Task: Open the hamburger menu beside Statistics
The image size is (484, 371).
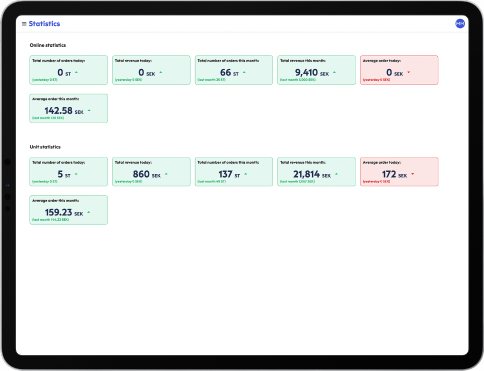Action: 24,24
